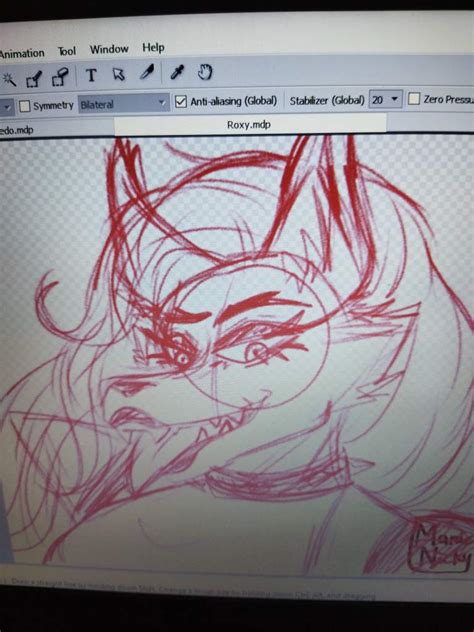The width and height of the screenshot is (474, 632).
Task: Select the Text tool
Action: [91, 75]
